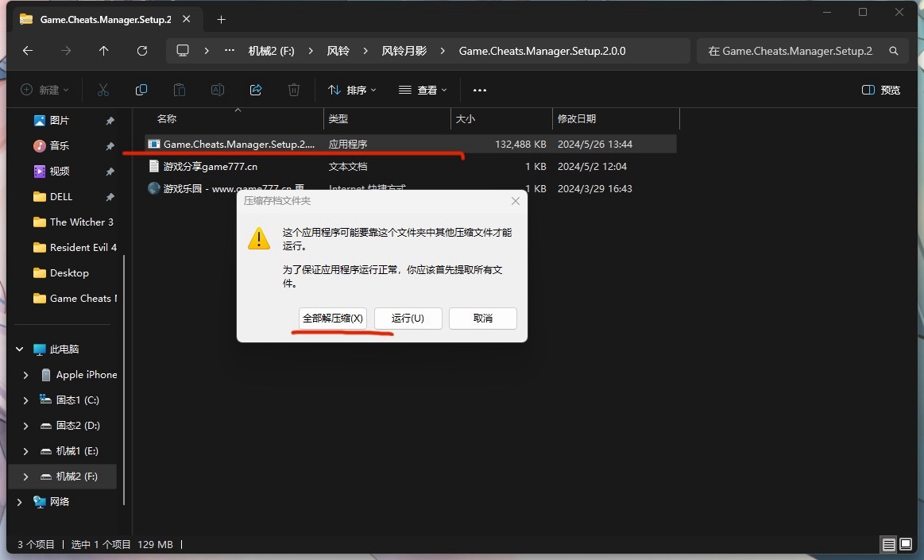This screenshot has height=560, width=924.
Task: Unpin 视频 using its pin icon
Action: pyautogui.click(x=110, y=172)
